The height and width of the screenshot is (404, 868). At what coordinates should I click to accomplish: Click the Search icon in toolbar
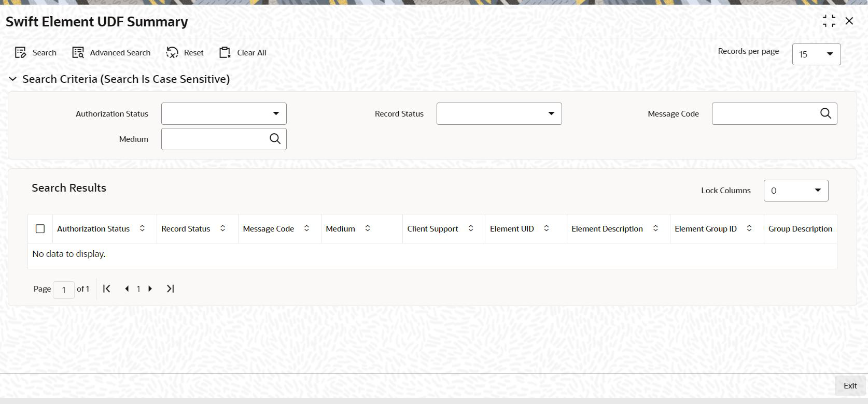[x=20, y=52]
